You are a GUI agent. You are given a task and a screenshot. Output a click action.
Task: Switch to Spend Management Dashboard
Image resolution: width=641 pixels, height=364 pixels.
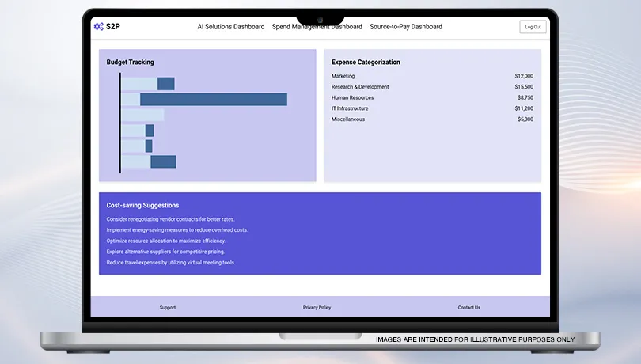click(x=317, y=27)
